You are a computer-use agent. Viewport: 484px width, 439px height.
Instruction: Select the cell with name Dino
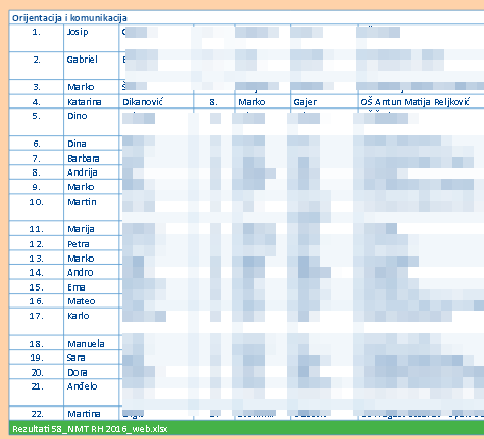tap(91, 122)
